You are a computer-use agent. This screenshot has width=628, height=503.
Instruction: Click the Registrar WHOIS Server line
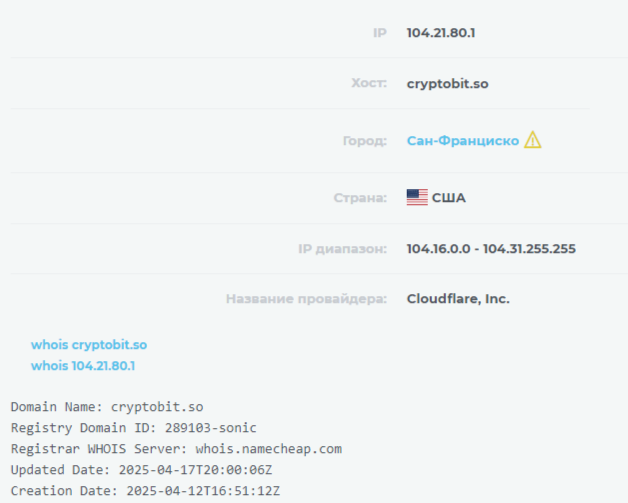(176, 449)
